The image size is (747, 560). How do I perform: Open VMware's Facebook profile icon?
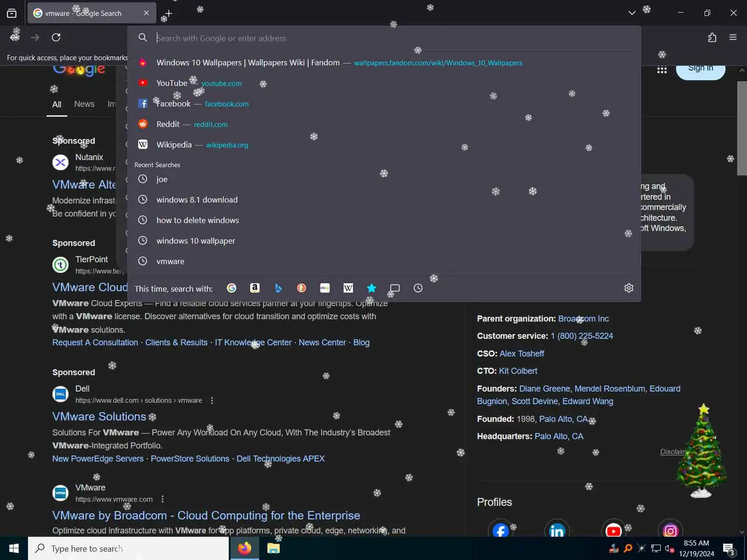click(x=500, y=530)
